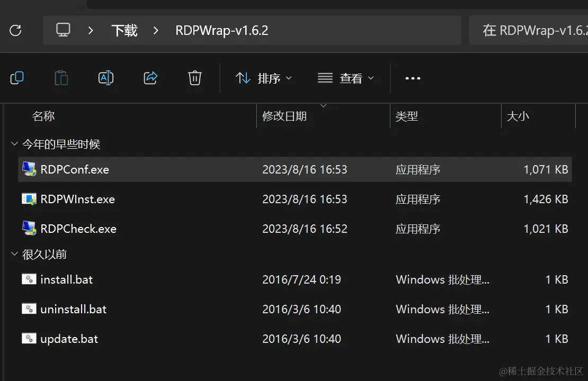This screenshot has height=381, width=588.
Task: Click the uninstall.bat file icon
Action: [29, 309]
